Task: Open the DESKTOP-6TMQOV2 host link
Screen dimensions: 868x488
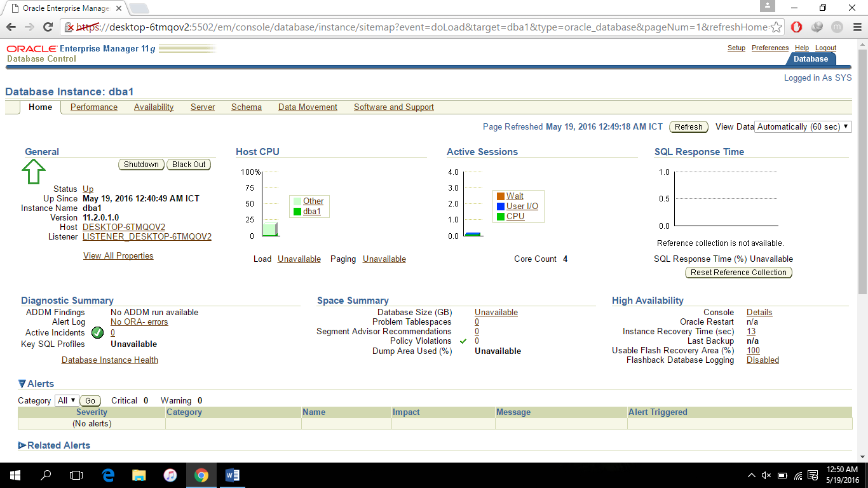Action: pyautogui.click(x=124, y=227)
